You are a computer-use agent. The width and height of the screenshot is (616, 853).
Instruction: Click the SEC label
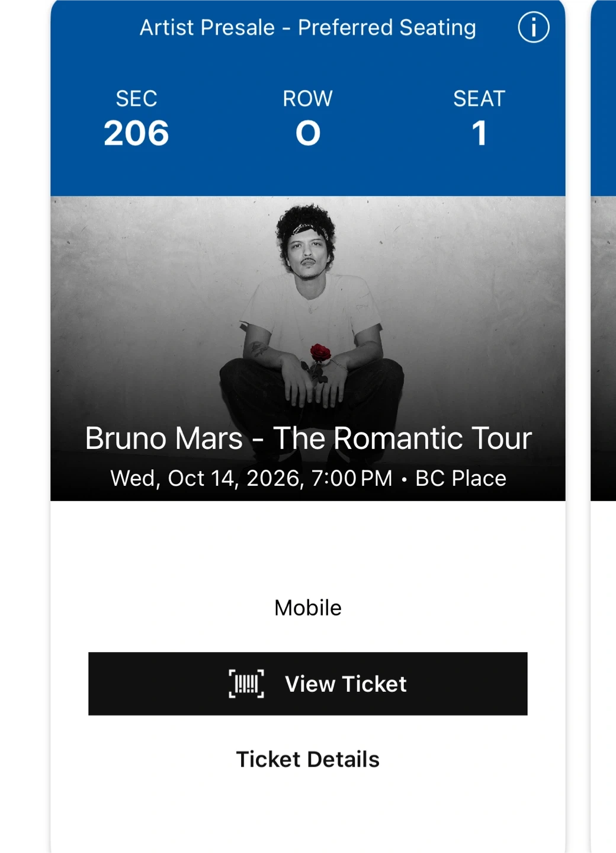136,98
